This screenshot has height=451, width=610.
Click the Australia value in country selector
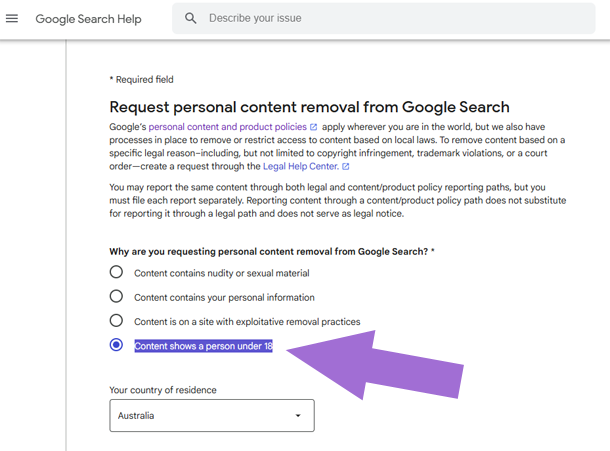[136, 416]
